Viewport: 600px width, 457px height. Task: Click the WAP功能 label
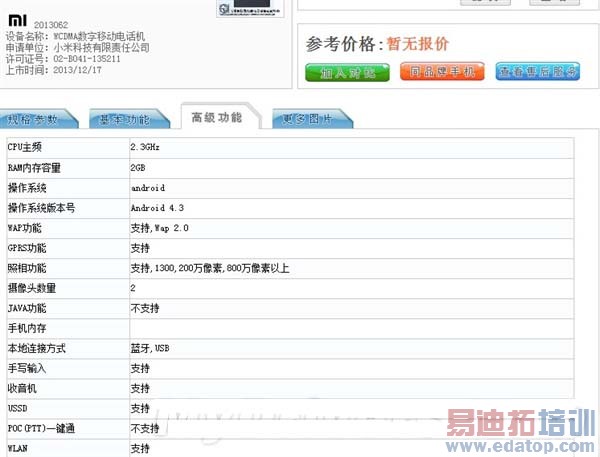[x=24, y=228]
